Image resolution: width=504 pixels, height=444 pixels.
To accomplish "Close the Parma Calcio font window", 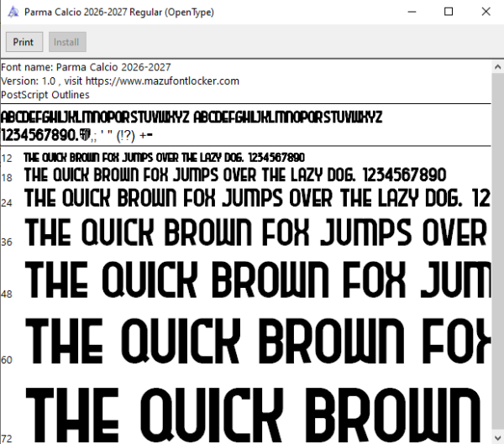I will pyautogui.click(x=486, y=12).
